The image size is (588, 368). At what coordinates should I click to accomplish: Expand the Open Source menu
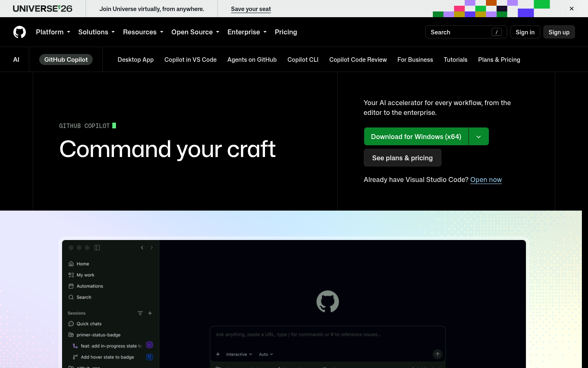[195, 32]
